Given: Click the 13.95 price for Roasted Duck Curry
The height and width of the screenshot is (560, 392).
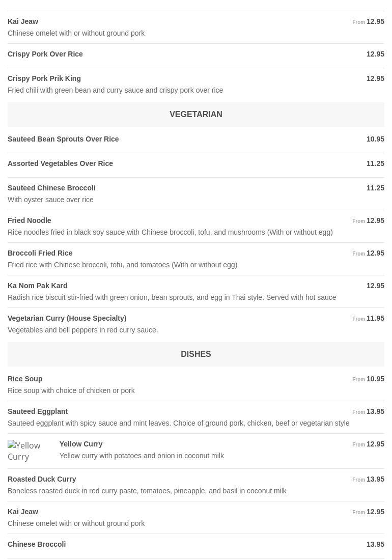Looking at the screenshot, I should 375,479.
